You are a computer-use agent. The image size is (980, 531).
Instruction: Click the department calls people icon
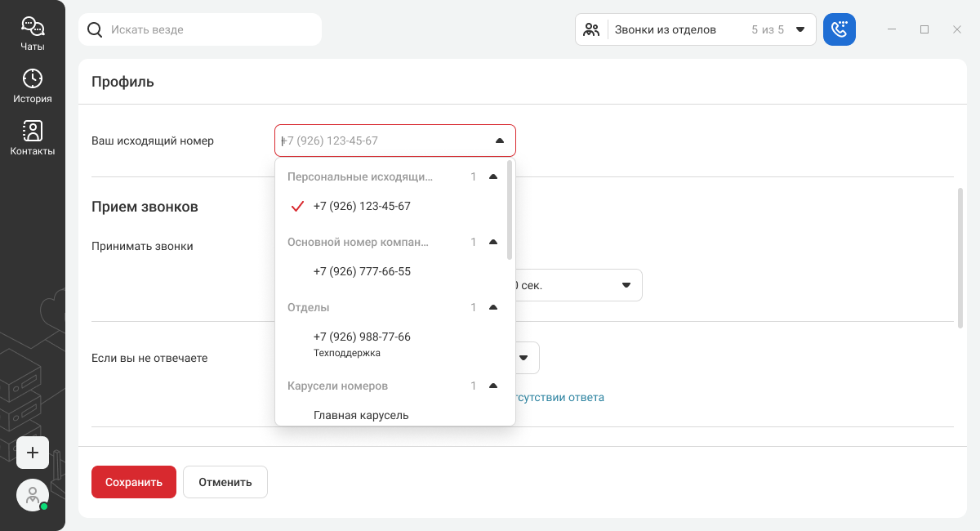tap(592, 29)
